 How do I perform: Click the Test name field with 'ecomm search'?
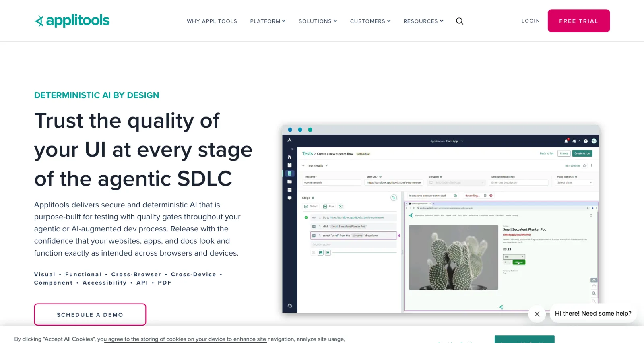point(332,182)
